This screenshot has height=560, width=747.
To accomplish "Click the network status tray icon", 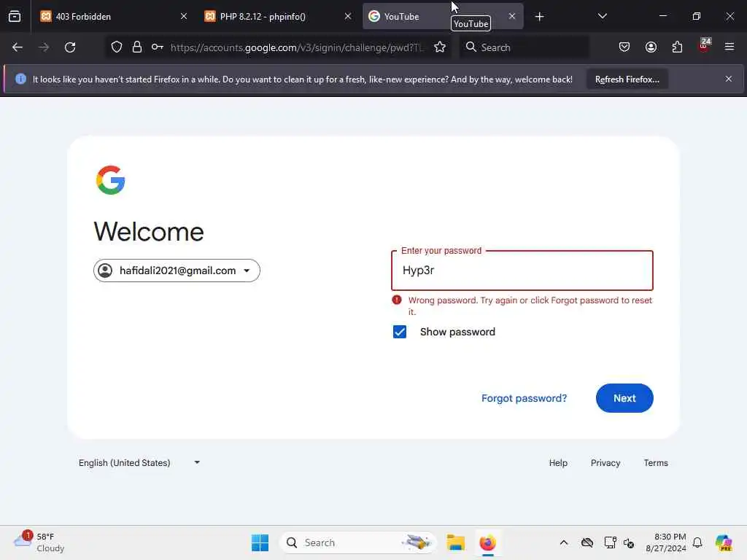I will [x=610, y=542].
